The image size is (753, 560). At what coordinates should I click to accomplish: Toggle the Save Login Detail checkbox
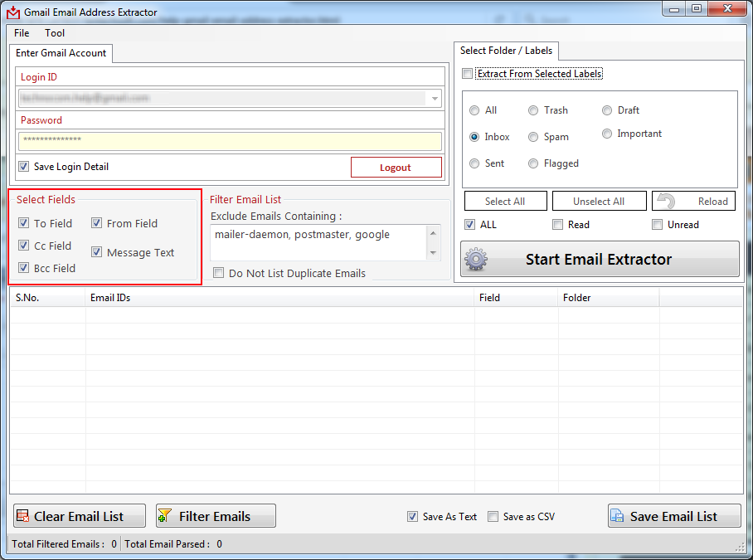[x=23, y=167]
